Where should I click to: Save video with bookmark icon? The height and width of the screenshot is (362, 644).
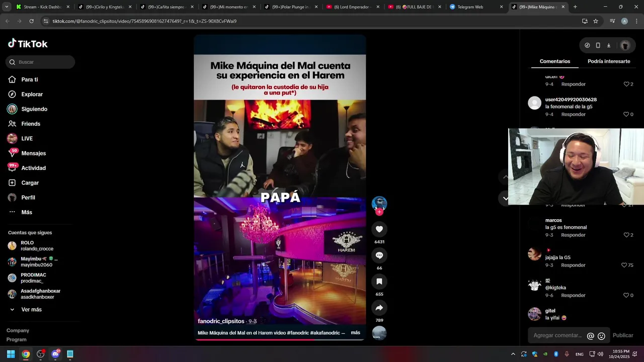click(x=379, y=282)
